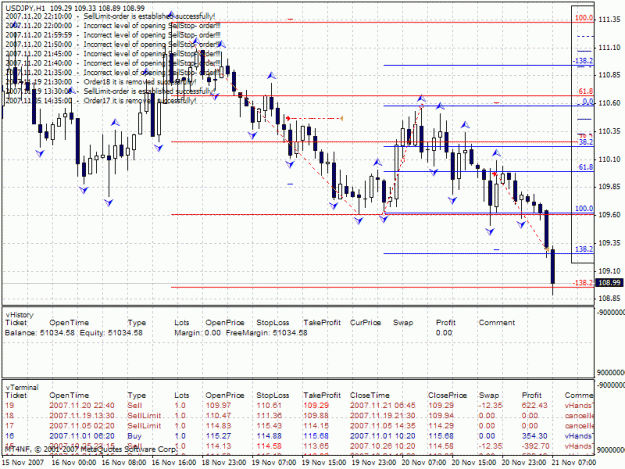The image size is (625, 469).
Task: Click the 110.85 price axis label
Action: tap(609, 75)
